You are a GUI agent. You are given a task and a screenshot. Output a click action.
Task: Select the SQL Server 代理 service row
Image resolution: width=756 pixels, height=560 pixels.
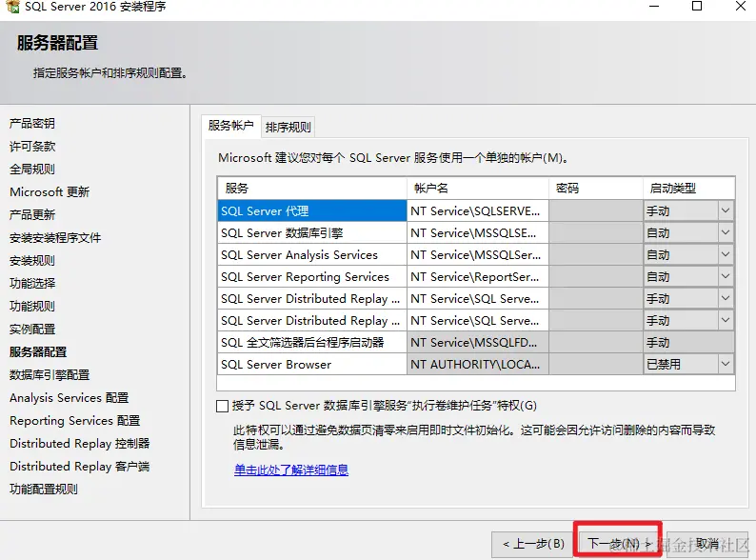[312, 210]
